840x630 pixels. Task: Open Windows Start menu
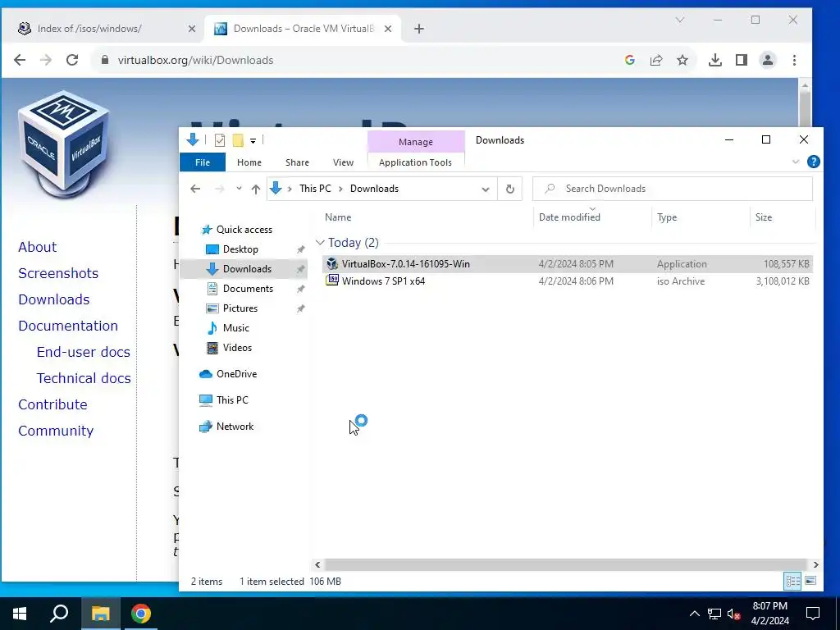[20, 614]
